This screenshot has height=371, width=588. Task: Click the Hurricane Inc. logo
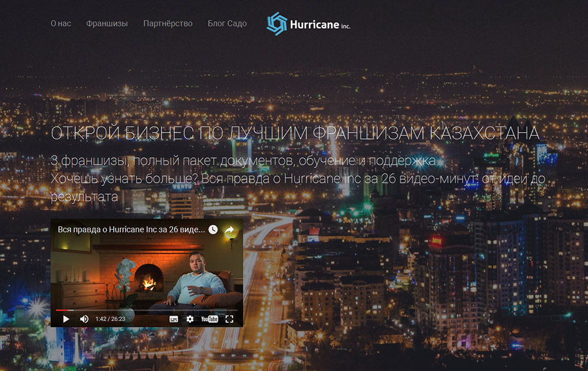coord(277,24)
